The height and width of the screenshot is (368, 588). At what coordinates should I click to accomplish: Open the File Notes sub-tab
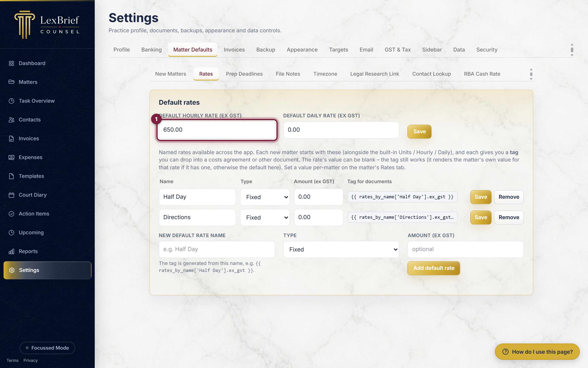[x=288, y=74]
